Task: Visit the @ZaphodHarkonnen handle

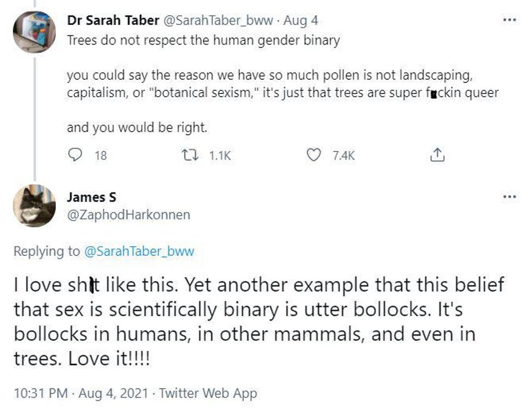Action: 128,215
